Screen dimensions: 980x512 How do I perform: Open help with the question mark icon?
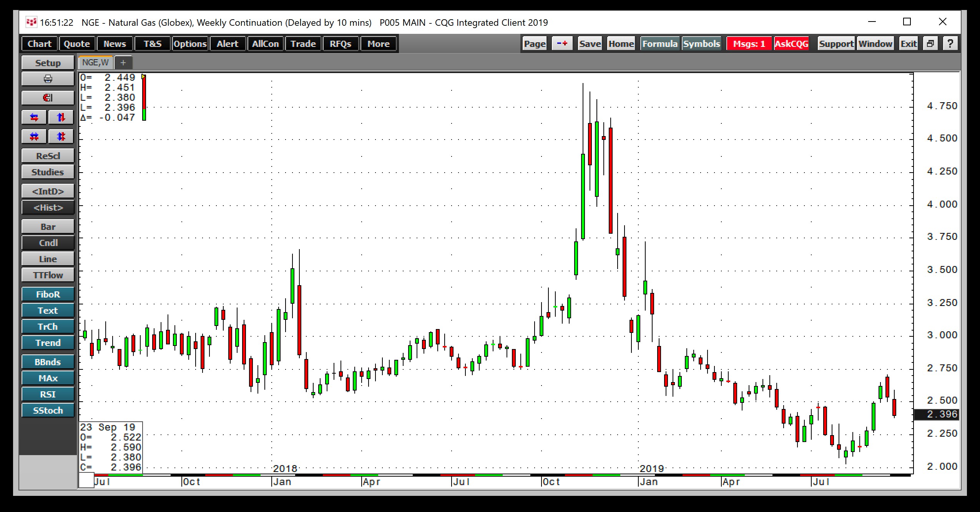coord(950,43)
